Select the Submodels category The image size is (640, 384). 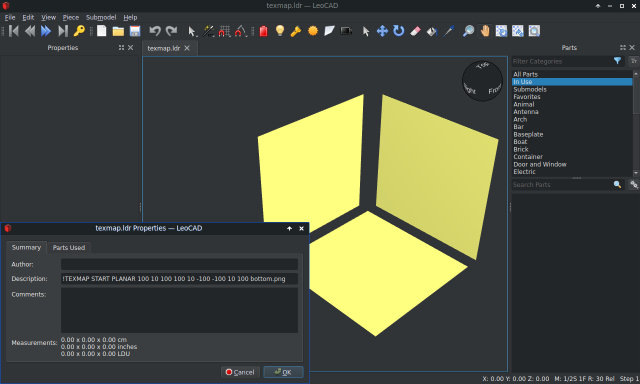point(572,89)
